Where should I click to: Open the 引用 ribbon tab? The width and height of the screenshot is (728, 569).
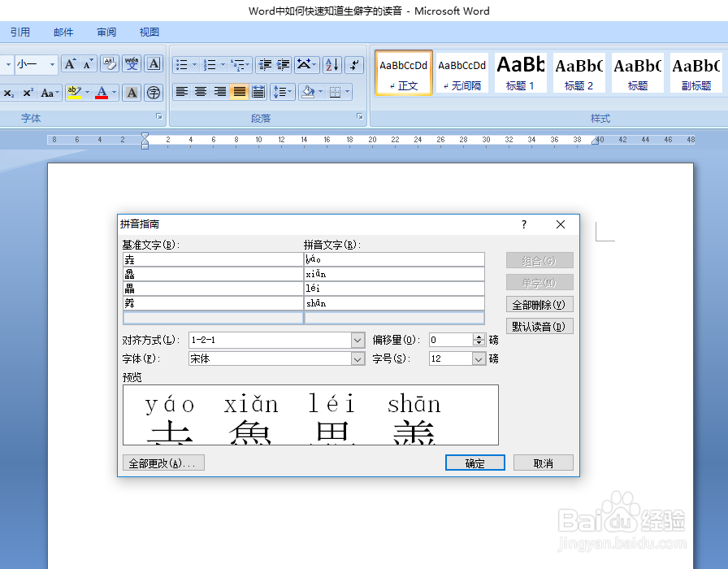[x=20, y=32]
